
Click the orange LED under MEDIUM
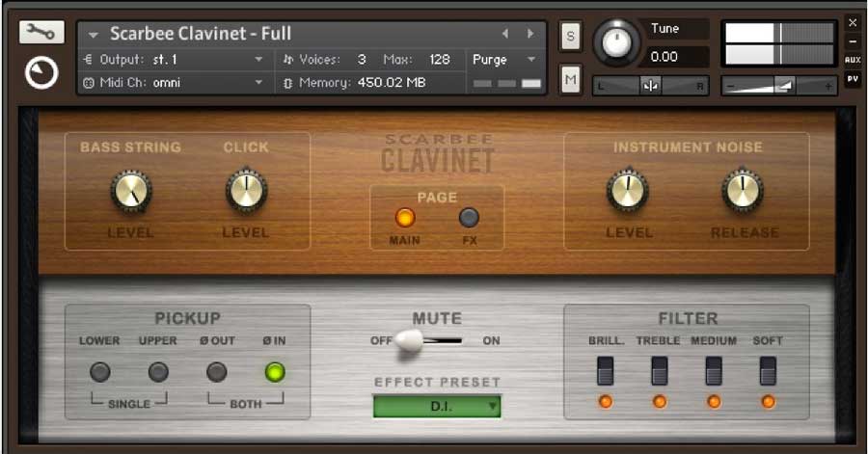click(x=714, y=401)
